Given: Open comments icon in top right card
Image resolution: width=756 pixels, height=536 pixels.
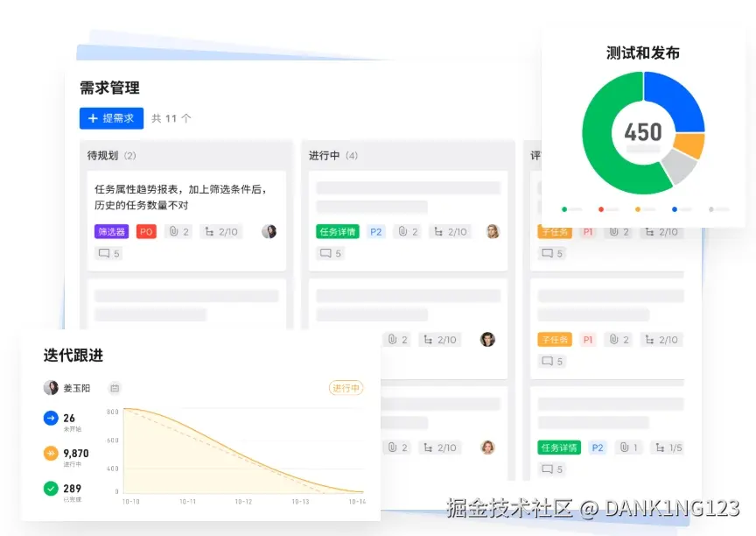Looking at the screenshot, I should (547, 253).
